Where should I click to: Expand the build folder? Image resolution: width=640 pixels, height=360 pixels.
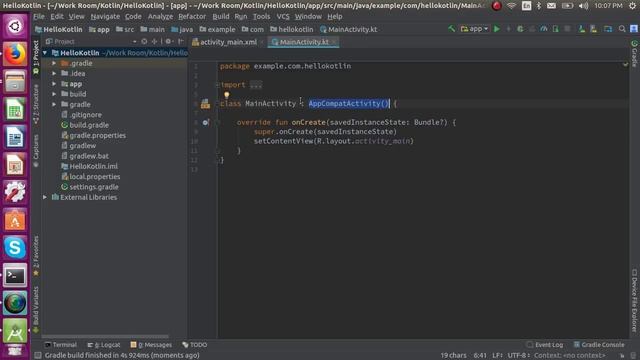point(54,94)
